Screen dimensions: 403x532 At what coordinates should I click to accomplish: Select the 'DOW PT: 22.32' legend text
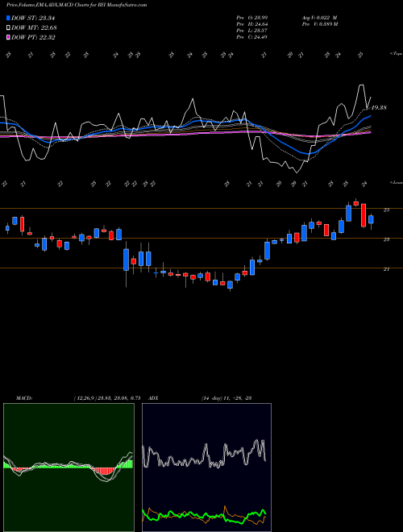[x=33, y=37]
